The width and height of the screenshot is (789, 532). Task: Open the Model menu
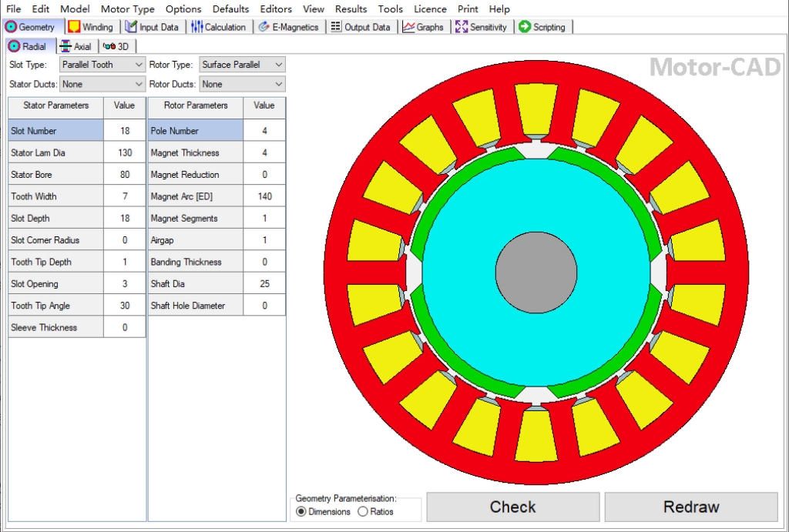tap(75, 9)
